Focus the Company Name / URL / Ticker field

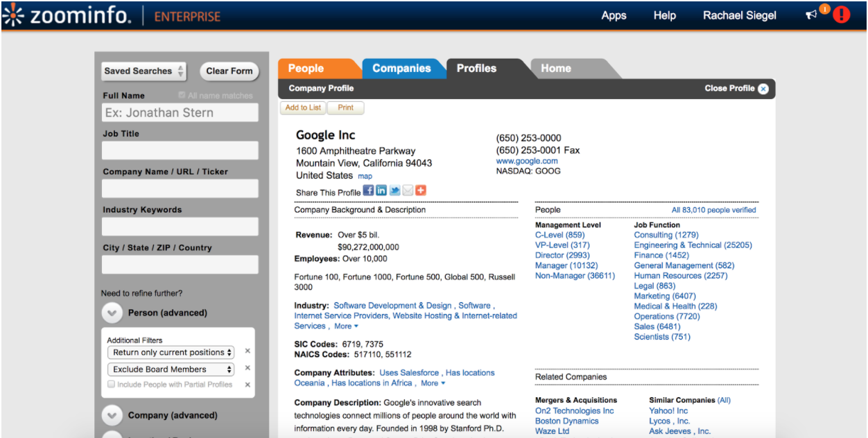[x=180, y=189]
